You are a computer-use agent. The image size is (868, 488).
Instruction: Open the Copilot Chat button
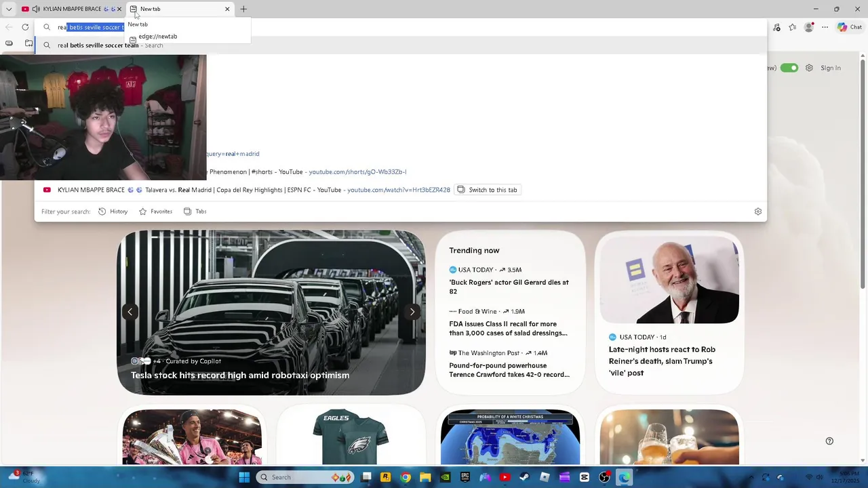click(849, 27)
